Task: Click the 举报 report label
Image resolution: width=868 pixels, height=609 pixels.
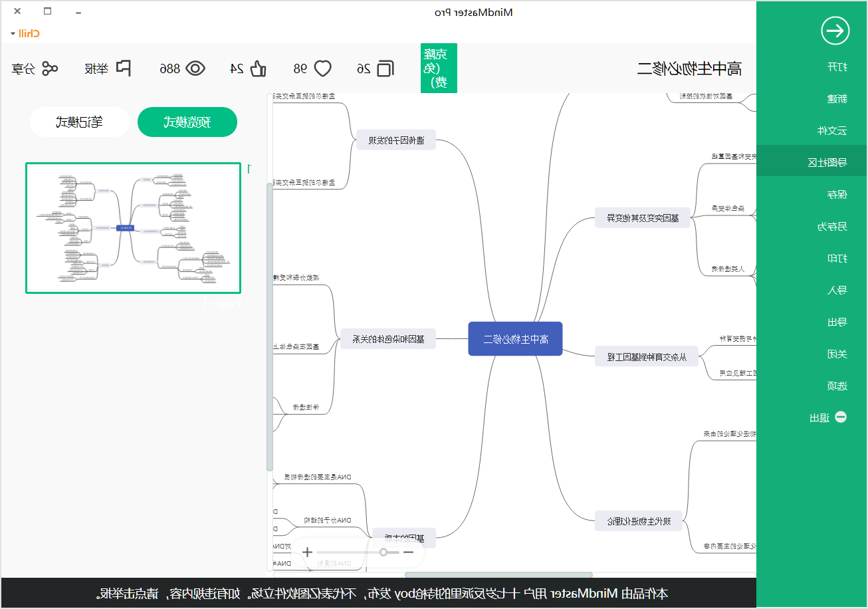Action: pyautogui.click(x=96, y=68)
